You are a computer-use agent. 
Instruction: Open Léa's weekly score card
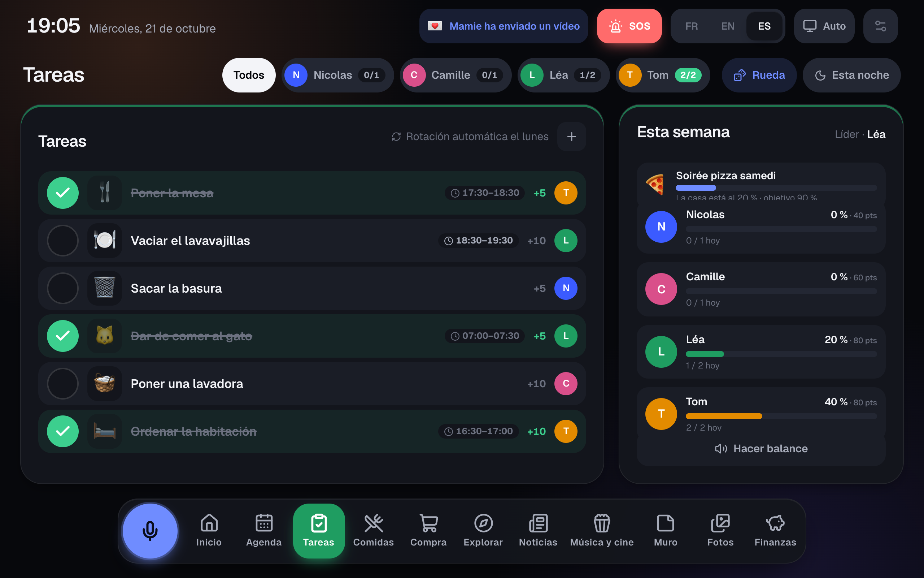click(x=761, y=352)
